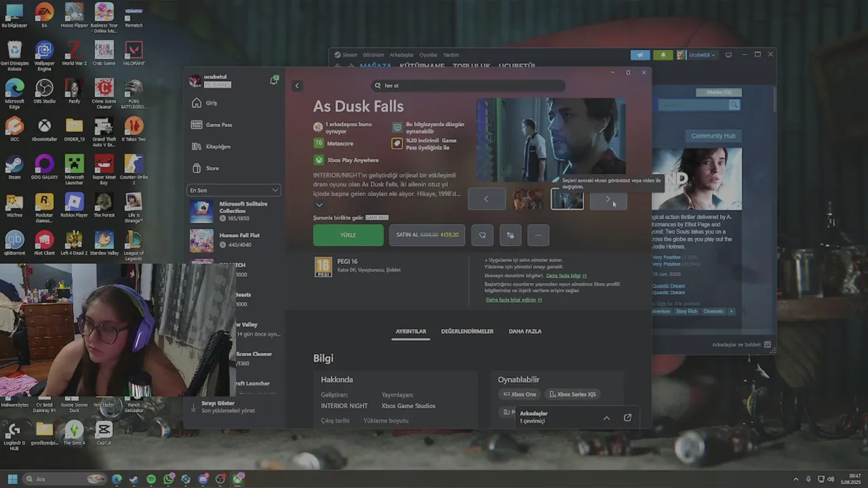Screen dimensions: 868x488
Task: Open Oyunlar menu in Steam window
Action: [429, 55]
